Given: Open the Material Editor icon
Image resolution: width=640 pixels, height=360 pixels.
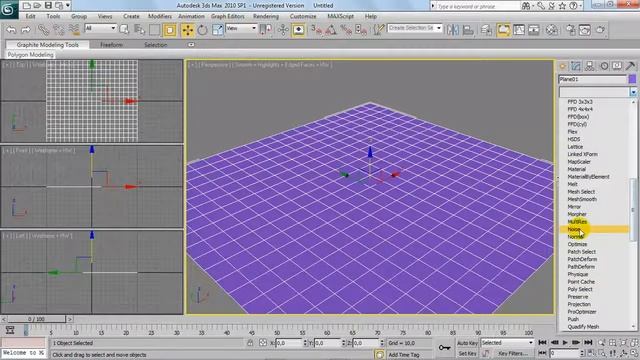Looking at the screenshot, I should 552,29.
